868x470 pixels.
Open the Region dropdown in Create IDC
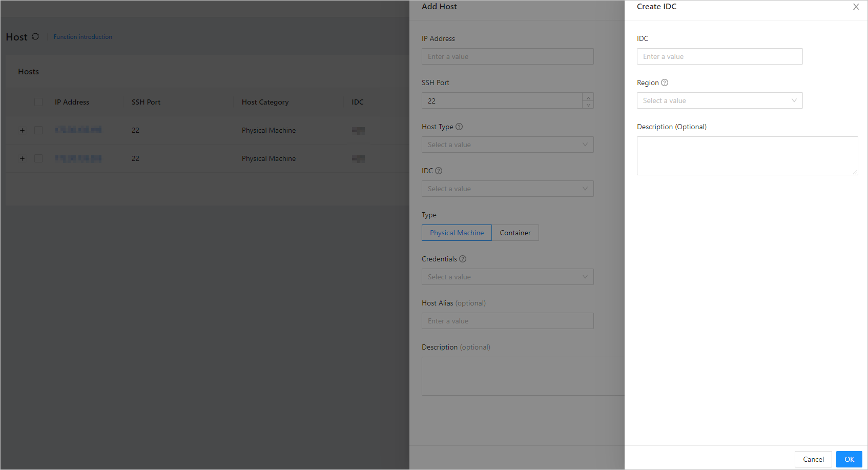click(x=719, y=100)
